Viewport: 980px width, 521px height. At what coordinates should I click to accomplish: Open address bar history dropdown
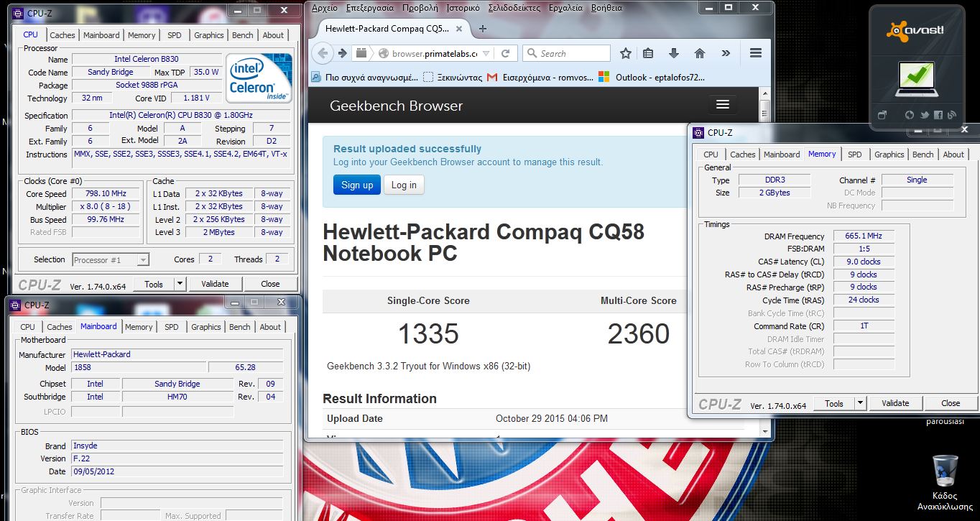(486, 53)
